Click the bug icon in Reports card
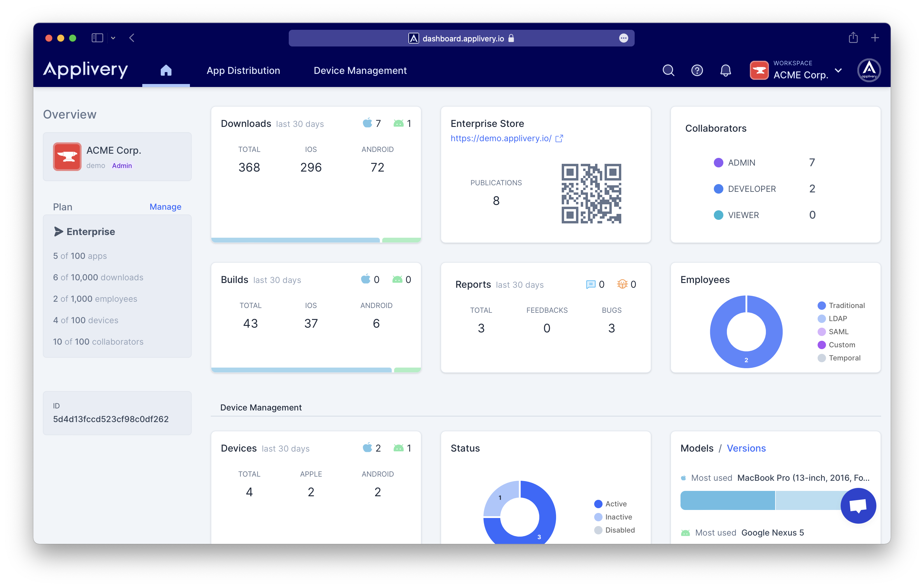 click(x=622, y=284)
